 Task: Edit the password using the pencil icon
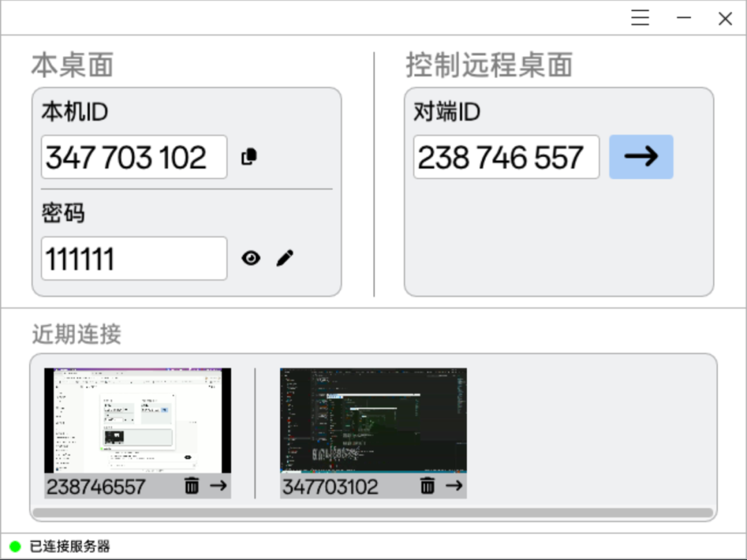click(x=284, y=258)
